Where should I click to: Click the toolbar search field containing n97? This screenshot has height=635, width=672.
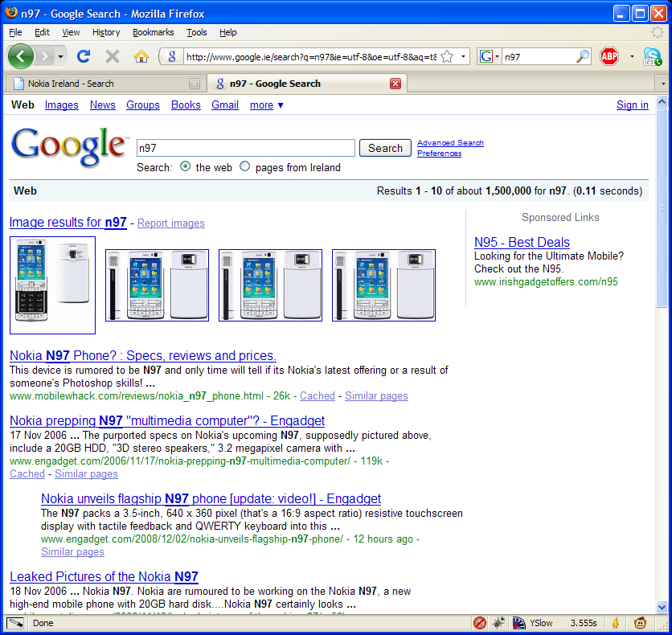539,56
